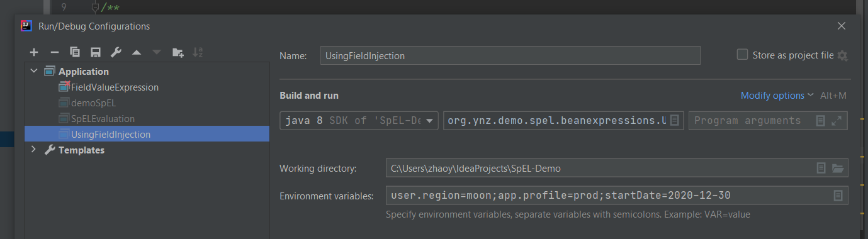The width and height of the screenshot is (868, 239).
Task: Add new configuration with plus icon
Action: pyautogui.click(x=34, y=52)
